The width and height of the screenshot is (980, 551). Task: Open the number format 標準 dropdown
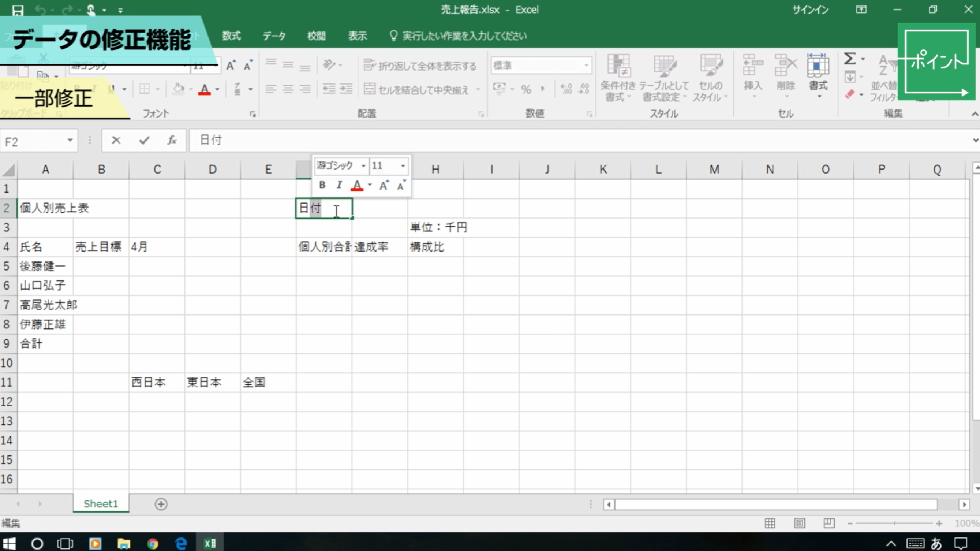(586, 66)
